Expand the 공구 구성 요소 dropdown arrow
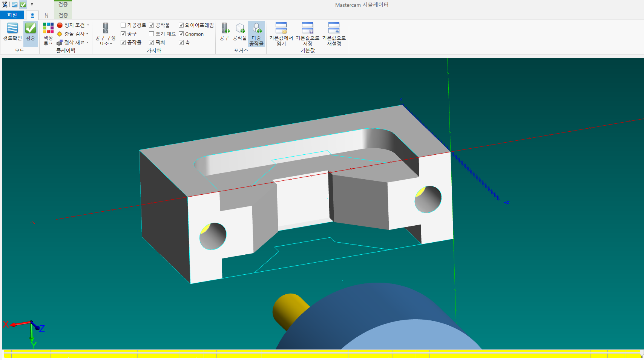This screenshot has width=644, height=360. (111, 44)
